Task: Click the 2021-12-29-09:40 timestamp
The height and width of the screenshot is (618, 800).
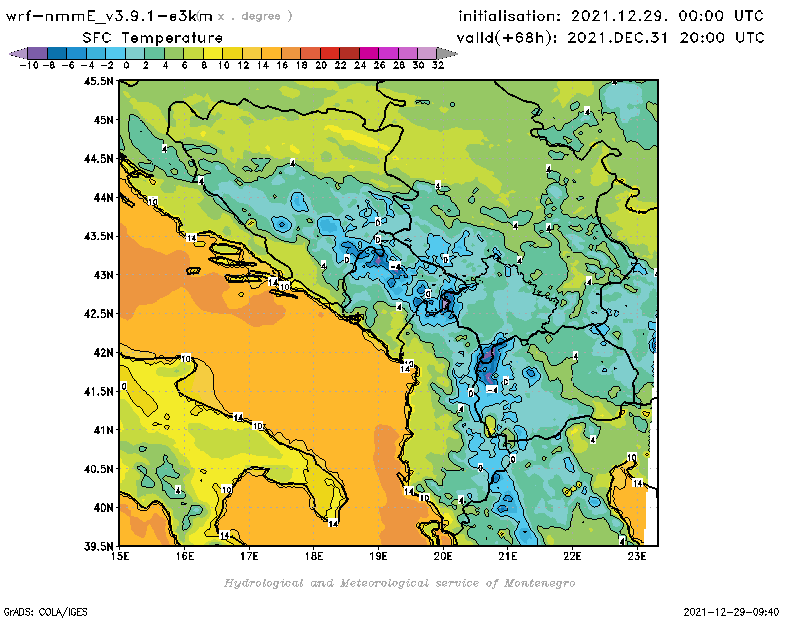Action: tap(731, 612)
